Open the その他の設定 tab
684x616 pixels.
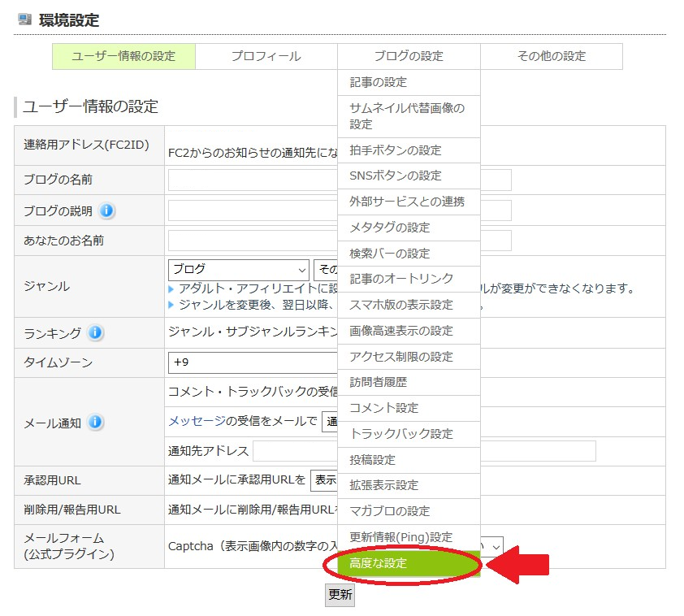tap(551, 56)
